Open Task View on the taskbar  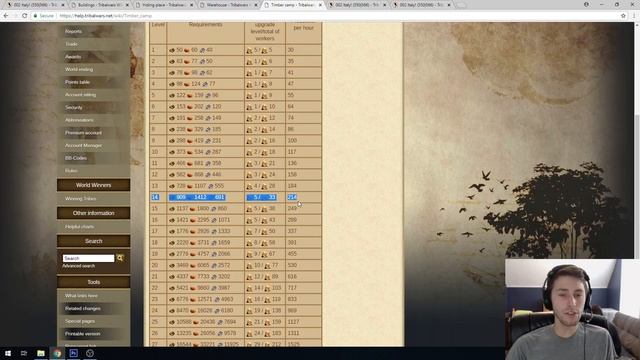click(x=24, y=353)
